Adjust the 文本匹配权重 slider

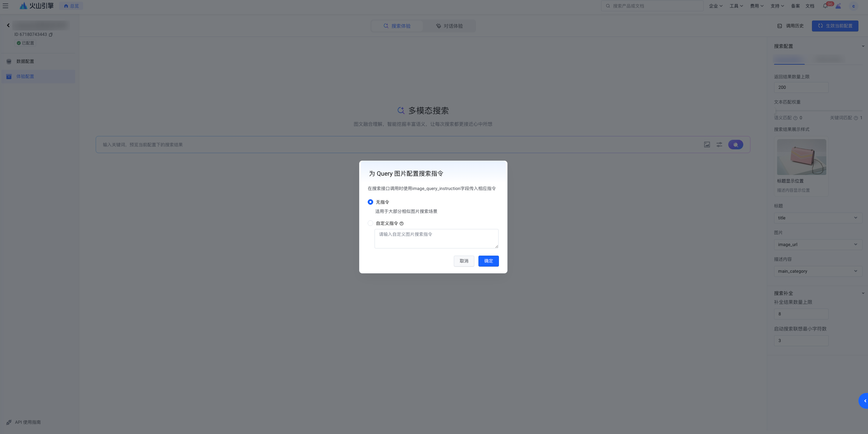[776, 110]
